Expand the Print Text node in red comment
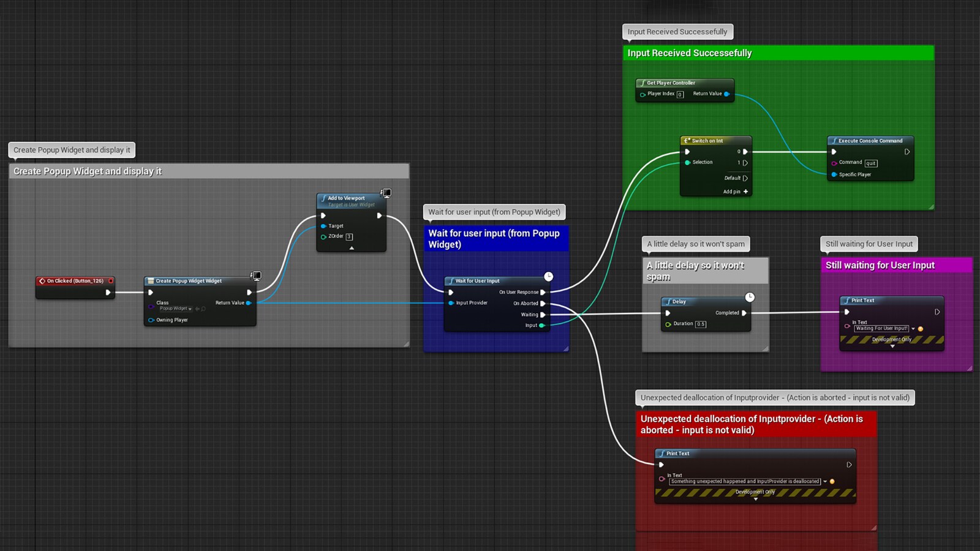The width and height of the screenshot is (980, 551). [755, 500]
